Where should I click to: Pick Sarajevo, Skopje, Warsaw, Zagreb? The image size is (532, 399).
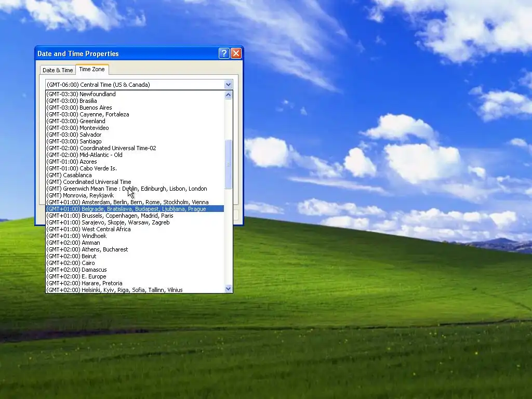135,222
